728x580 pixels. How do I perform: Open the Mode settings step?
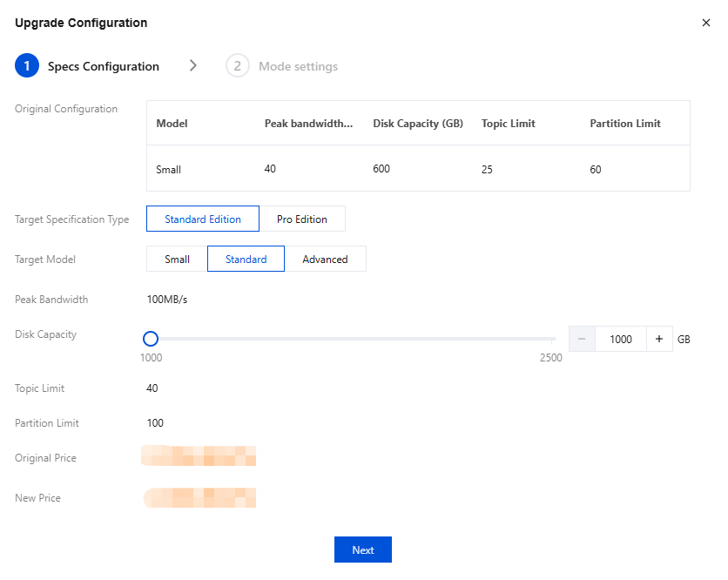tap(297, 65)
